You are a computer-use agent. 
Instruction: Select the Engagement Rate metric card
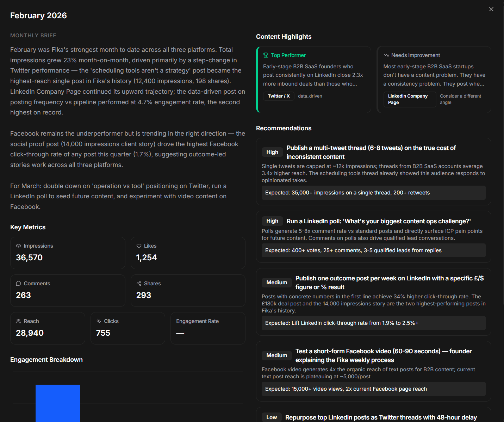tap(207, 328)
